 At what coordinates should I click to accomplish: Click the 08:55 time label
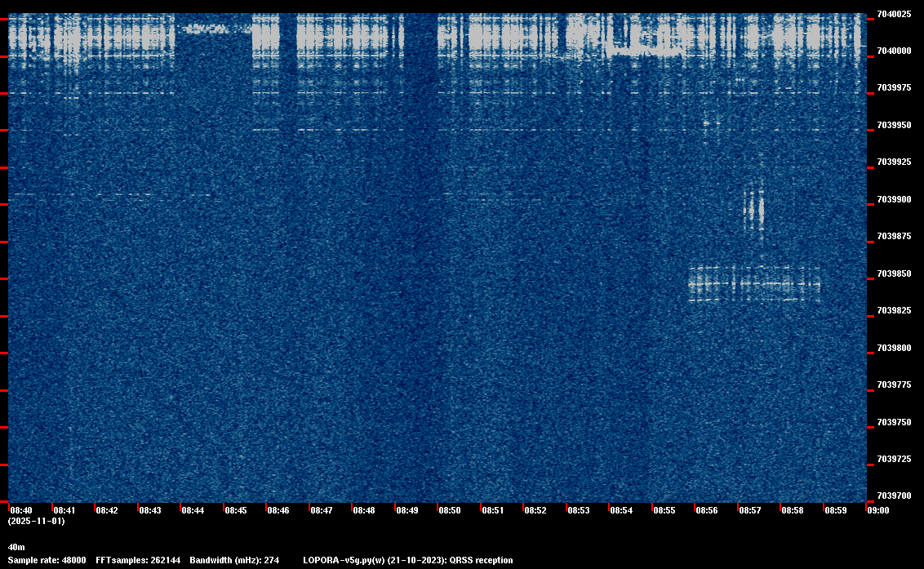click(x=664, y=510)
